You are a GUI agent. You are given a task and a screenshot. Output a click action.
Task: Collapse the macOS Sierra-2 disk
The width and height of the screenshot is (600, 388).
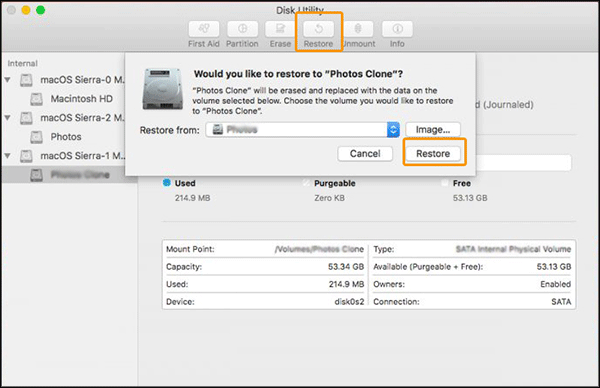(x=8, y=118)
